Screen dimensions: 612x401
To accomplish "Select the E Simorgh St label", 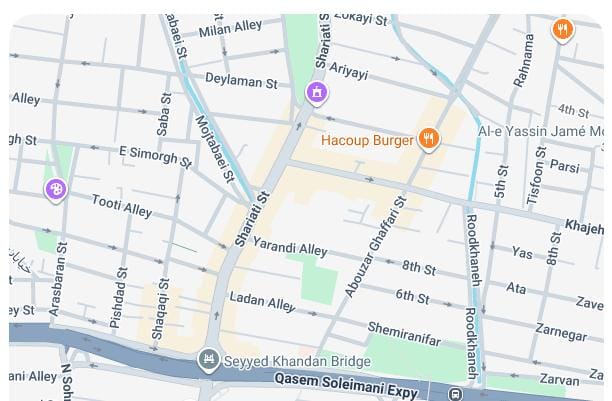I will [x=155, y=157].
